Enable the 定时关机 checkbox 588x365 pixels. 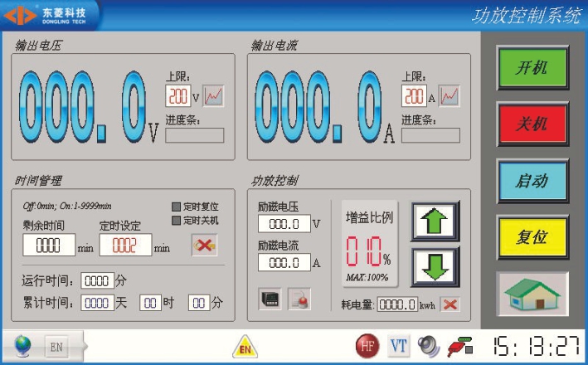click(176, 221)
